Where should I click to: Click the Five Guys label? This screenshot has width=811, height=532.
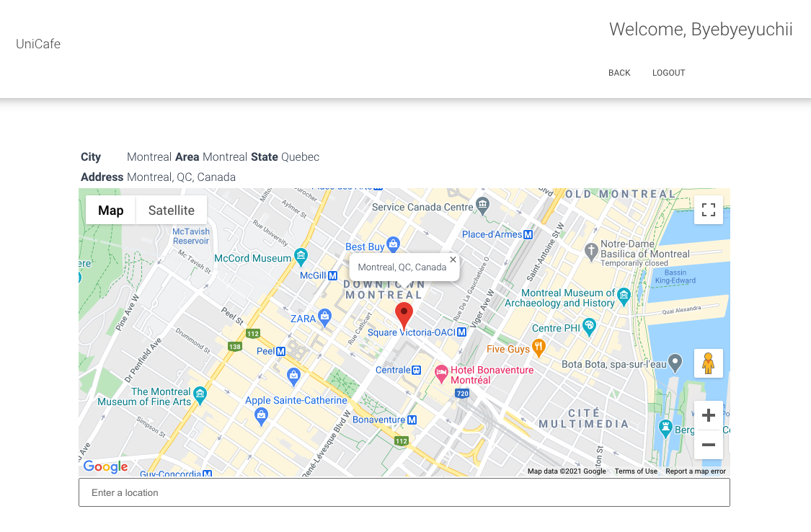(x=508, y=349)
